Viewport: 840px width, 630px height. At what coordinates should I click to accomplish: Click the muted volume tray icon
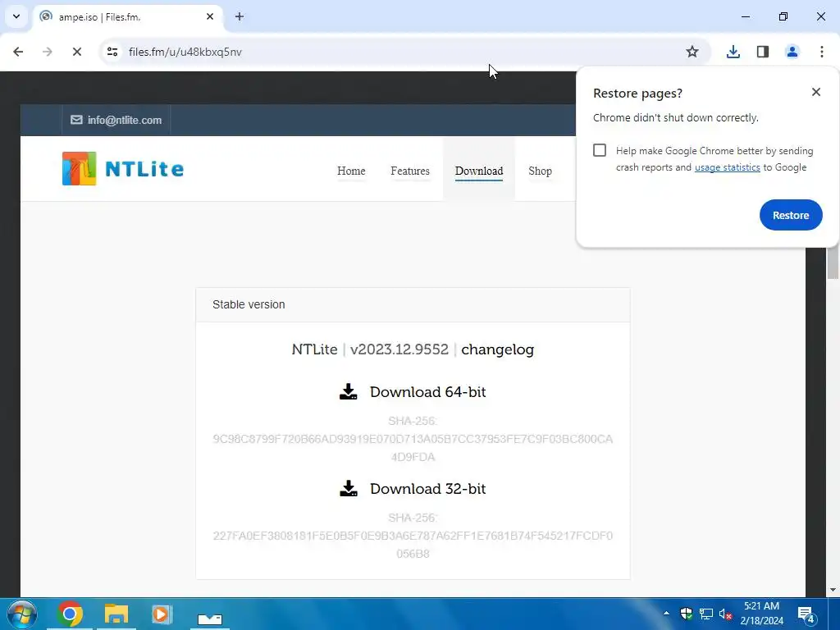pos(725,614)
